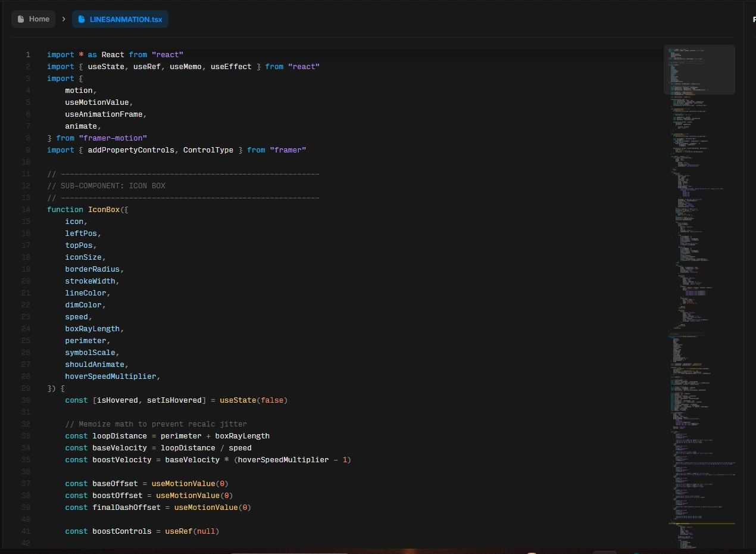The width and height of the screenshot is (756, 554).
Task: Click on useAnimationFrame in the import list
Action: pos(104,114)
